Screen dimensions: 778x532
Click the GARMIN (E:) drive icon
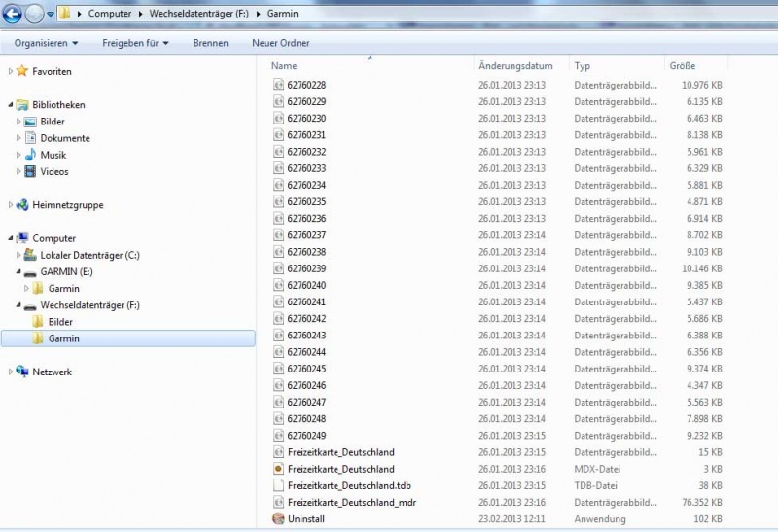pos(30,272)
